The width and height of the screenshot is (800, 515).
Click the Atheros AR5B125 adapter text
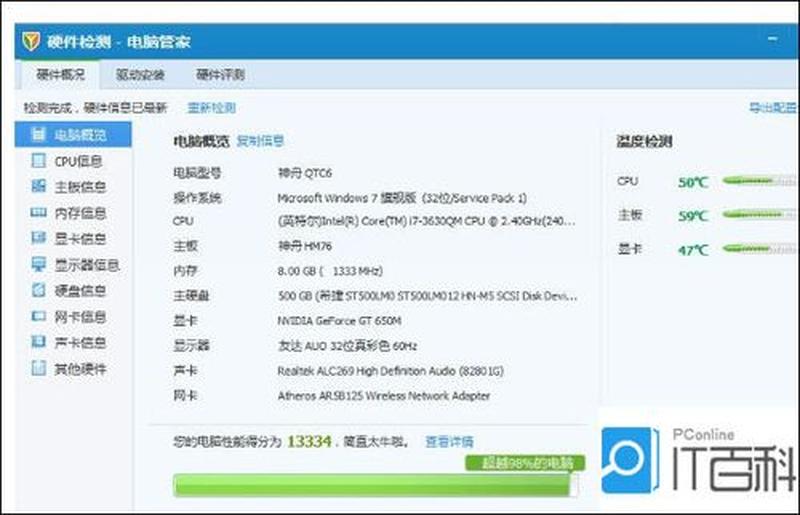coord(384,396)
